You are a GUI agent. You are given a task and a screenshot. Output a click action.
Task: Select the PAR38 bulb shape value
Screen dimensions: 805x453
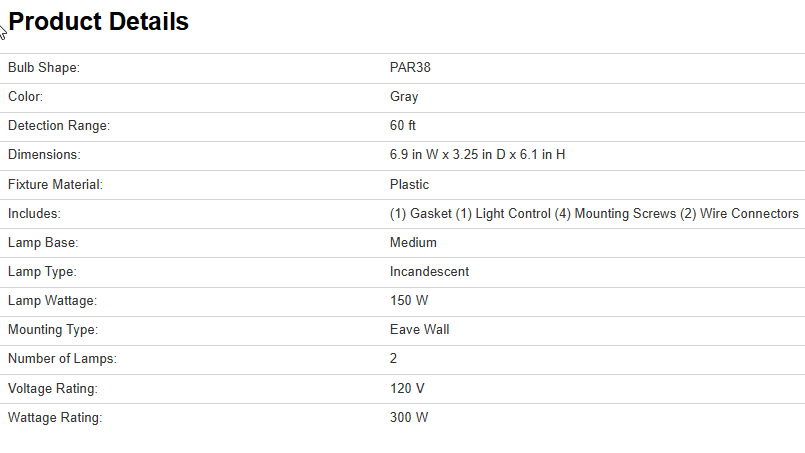tap(410, 68)
